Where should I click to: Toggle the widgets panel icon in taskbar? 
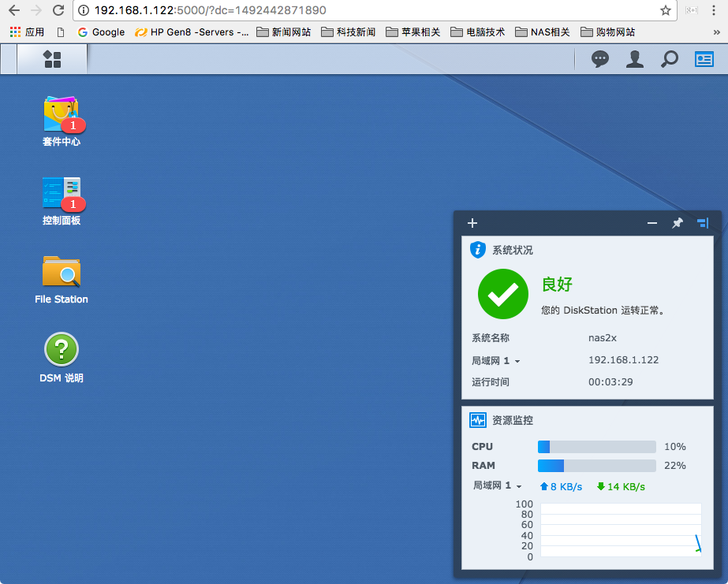704,59
